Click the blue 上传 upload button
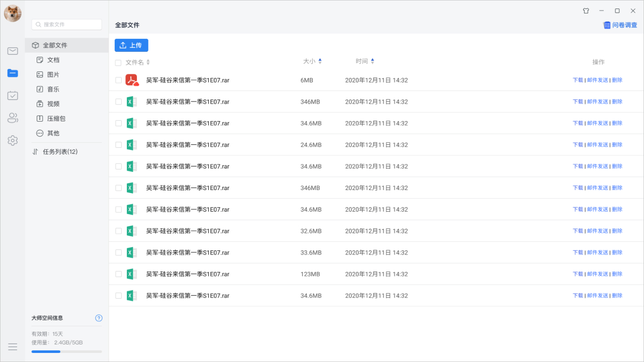 coord(131,45)
